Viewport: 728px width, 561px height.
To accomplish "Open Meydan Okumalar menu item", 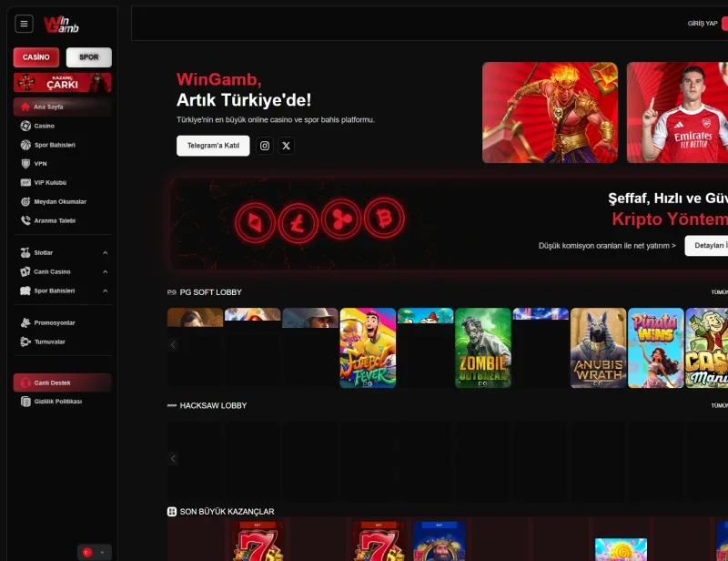I will coord(62,201).
